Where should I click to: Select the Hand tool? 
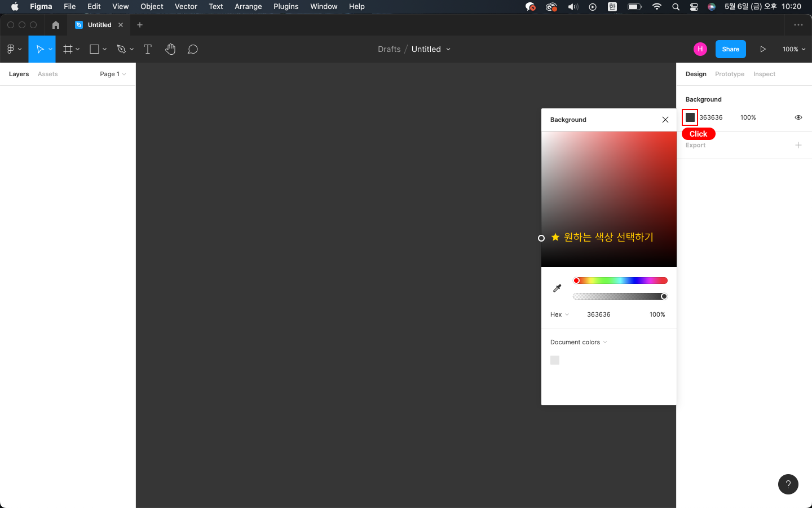point(170,49)
